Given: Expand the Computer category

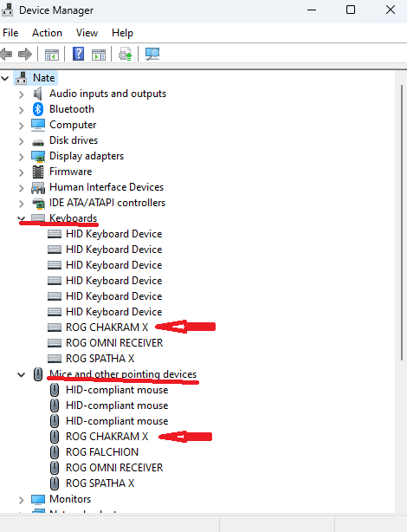Looking at the screenshot, I should 22,126.
